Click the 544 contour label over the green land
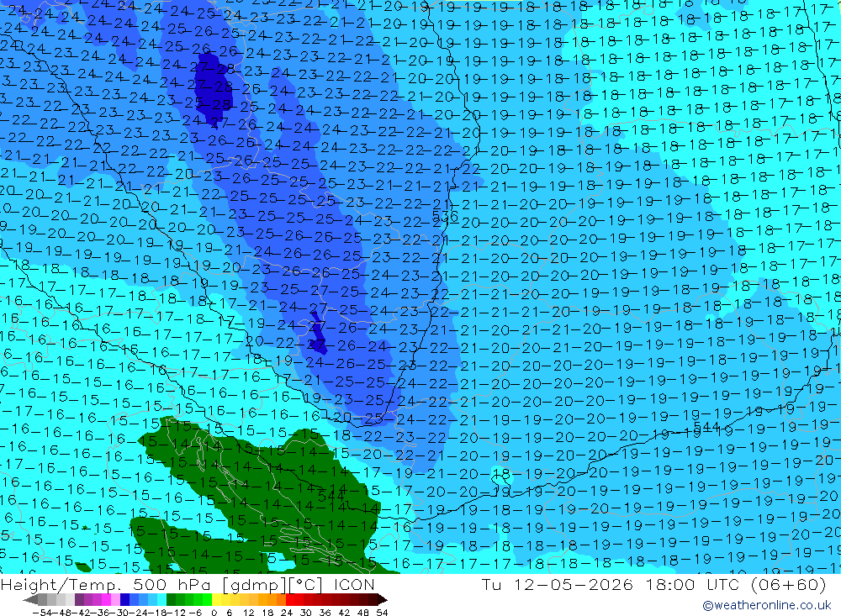This screenshot has width=841, height=616. click(x=331, y=496)
